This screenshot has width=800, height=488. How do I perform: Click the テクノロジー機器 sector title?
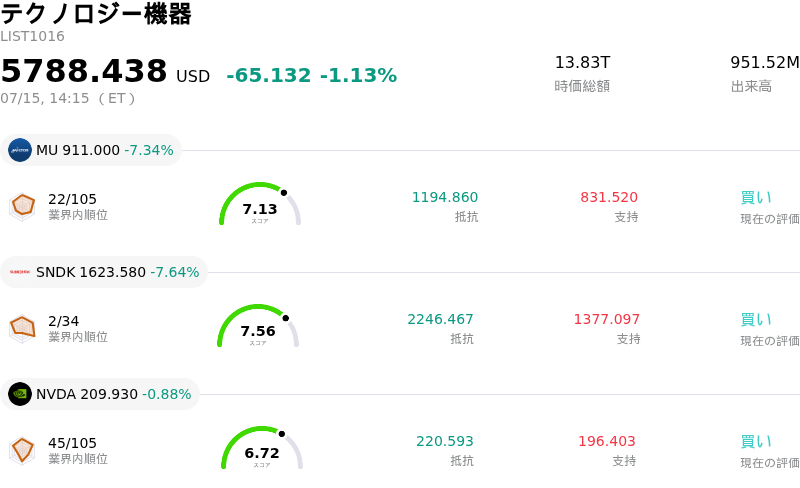96,13
